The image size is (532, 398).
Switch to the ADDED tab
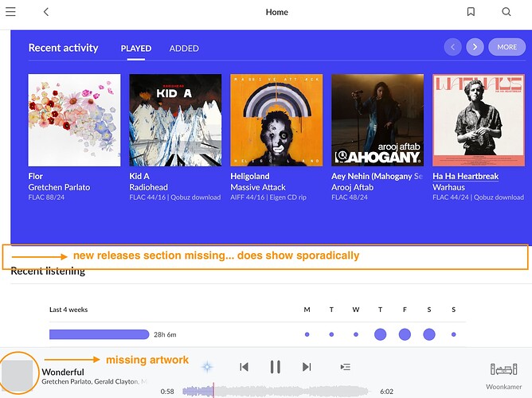click(x=184, y=49)
